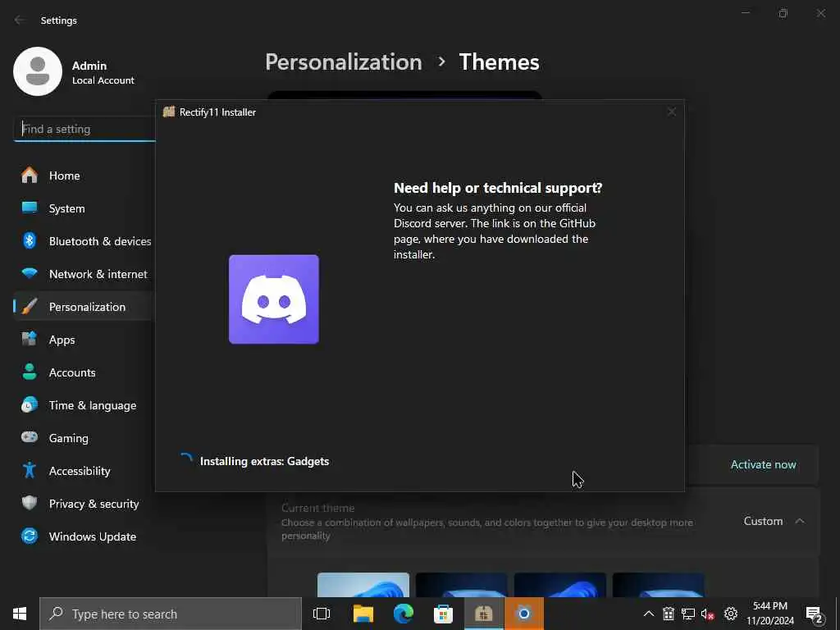
Task: Select the third theme thumbnail
Action: point(559,585)
